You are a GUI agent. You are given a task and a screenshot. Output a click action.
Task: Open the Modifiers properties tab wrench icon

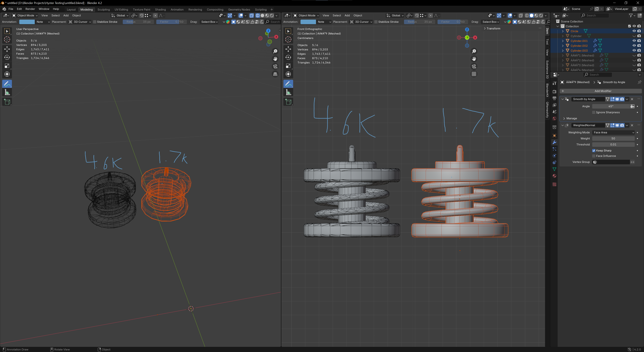[x=554, y=142]
